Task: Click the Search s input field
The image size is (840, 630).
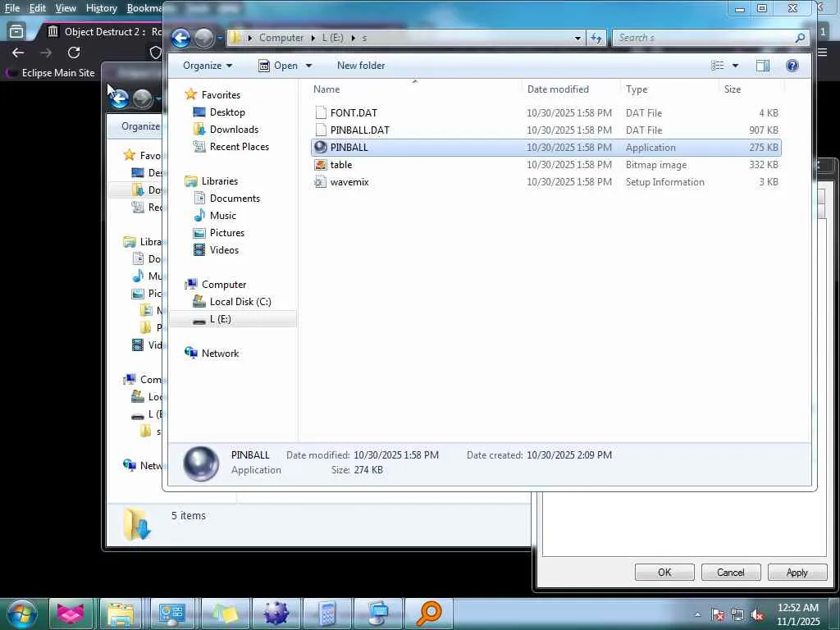Action: [704, 38]
